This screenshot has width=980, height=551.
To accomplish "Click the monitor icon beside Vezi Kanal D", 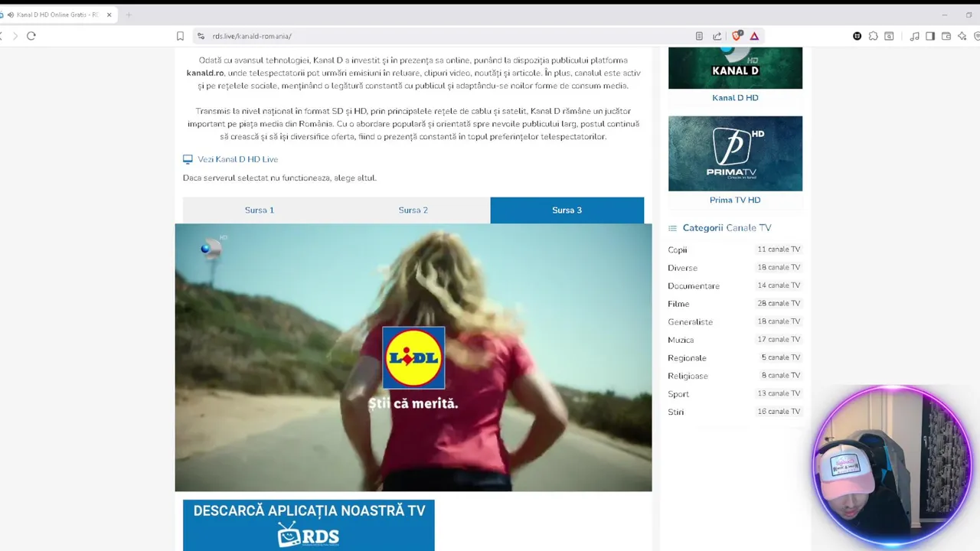I will pos(188,159).
